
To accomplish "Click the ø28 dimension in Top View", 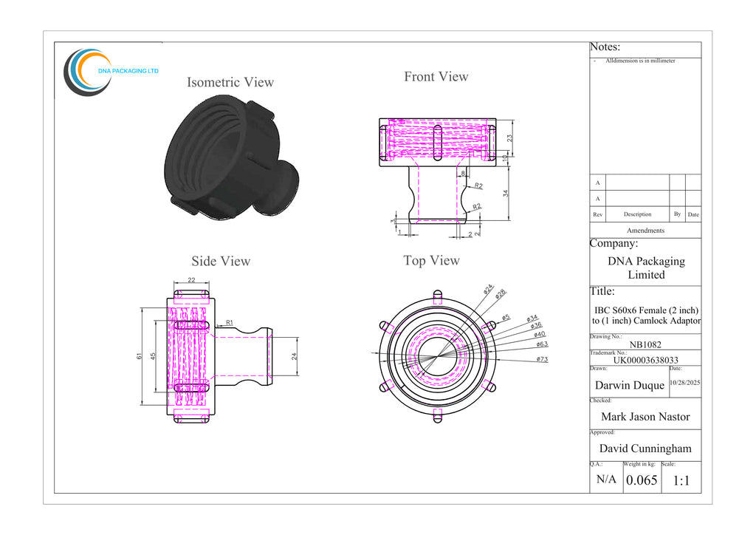I will pos(501,294).
